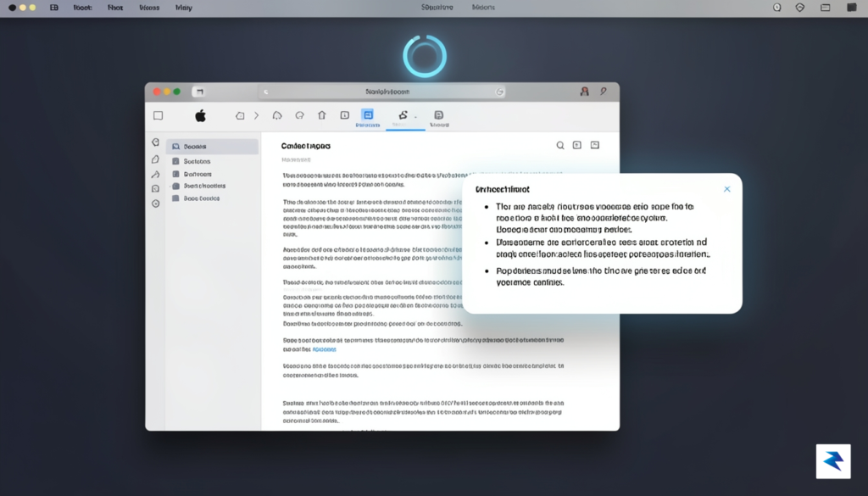
Task: Click the info square icon in toolbar
Action: click(x=344, y=115)
